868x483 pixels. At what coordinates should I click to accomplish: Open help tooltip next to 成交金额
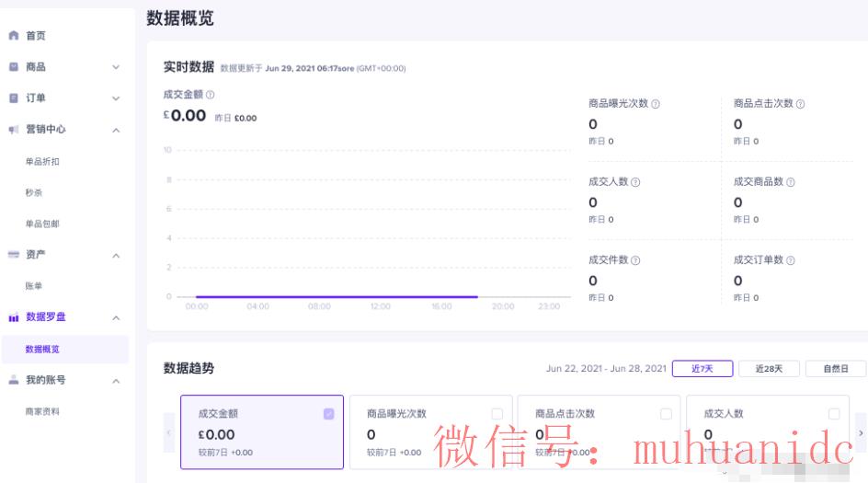tap(211, 95)
